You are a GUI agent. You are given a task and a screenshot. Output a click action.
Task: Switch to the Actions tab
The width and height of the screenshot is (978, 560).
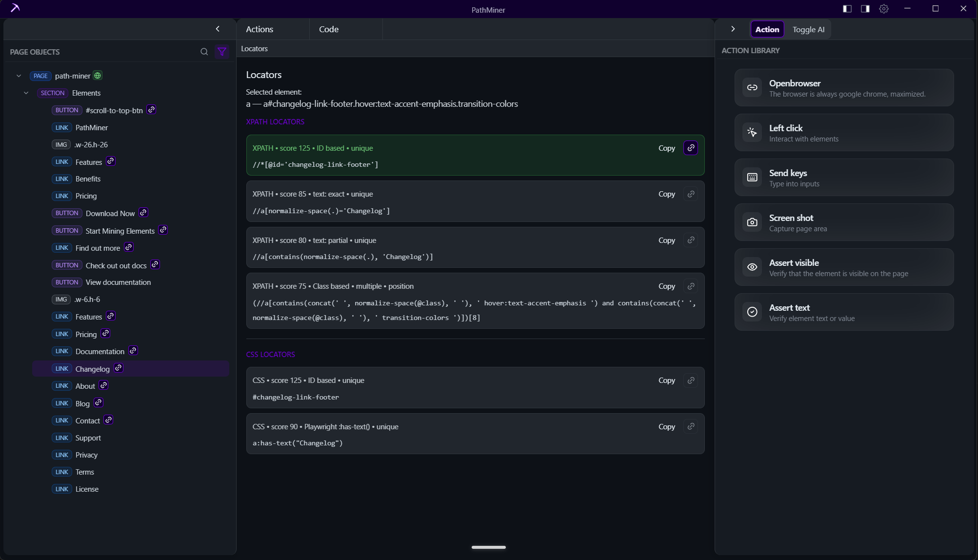259,29
